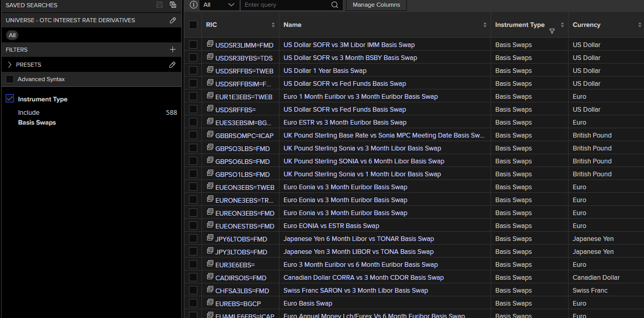644x318 pixels.
Task: Select name 'US Dollar 1 Year Basis Swap'
Action: click(x=325, y=71)
